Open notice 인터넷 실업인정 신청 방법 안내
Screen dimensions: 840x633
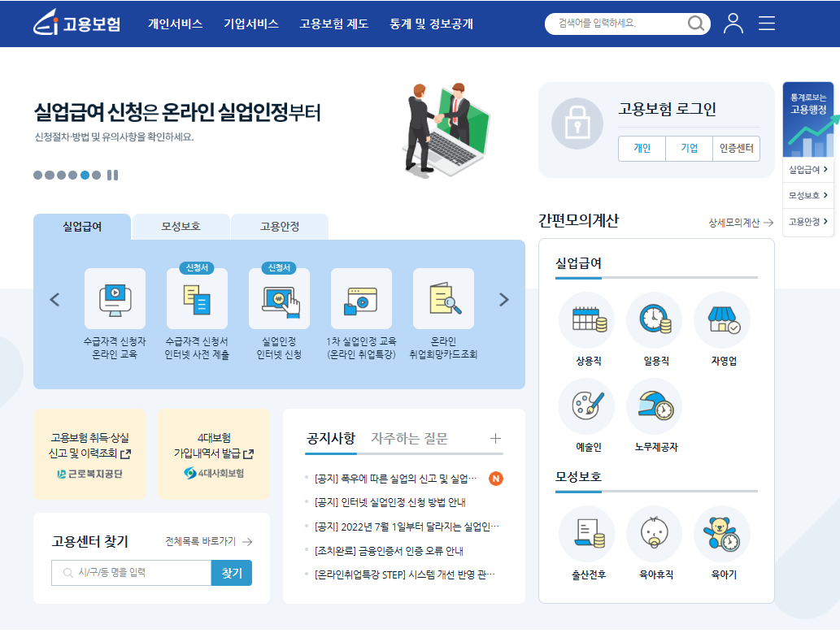[390, 502]
